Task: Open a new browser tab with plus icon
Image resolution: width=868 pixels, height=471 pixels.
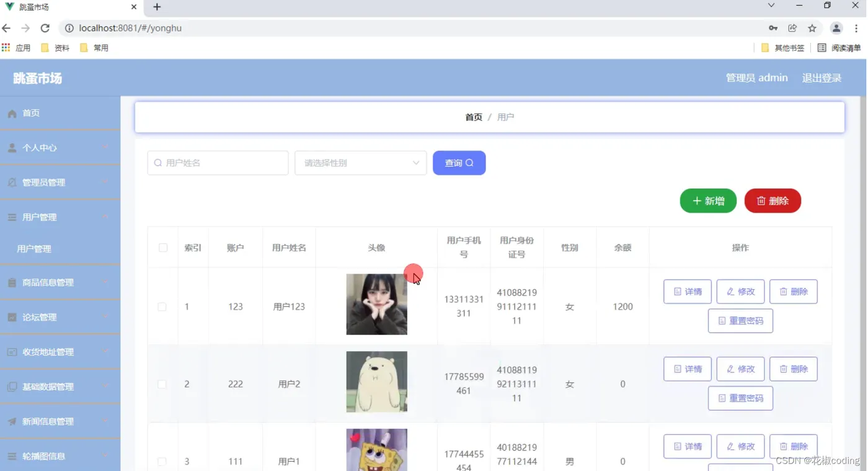Action: point(157,7)
